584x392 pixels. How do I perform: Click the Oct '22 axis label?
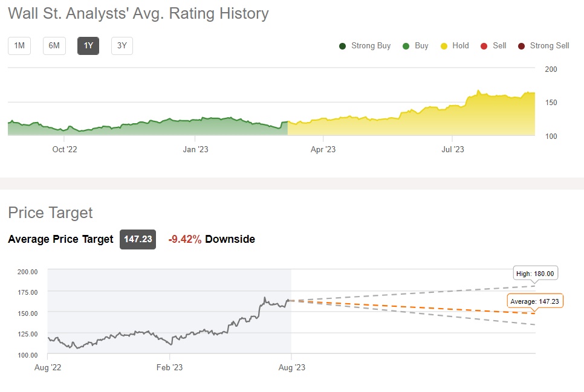tap(65, 149)
